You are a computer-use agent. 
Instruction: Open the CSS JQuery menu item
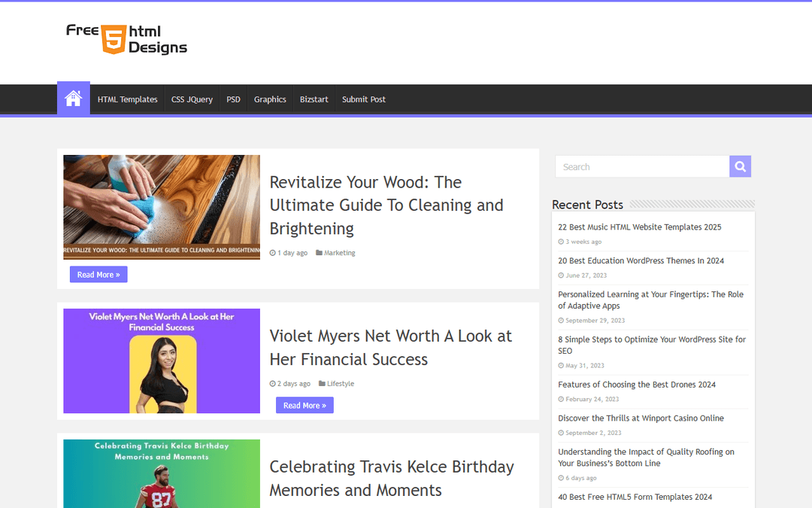coord(192,99)
